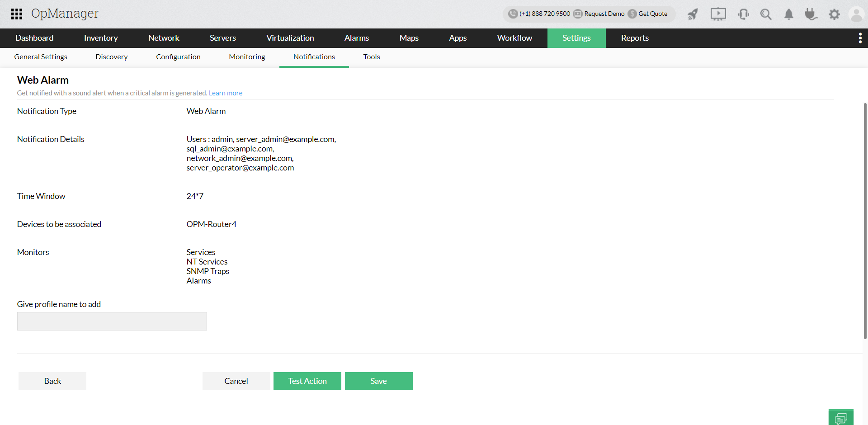Click the '24*7' time window value
The image size is (868, 425).
(195, 196)
